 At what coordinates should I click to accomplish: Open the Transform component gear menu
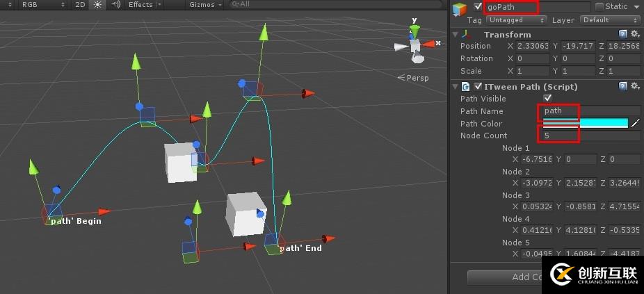634,34
